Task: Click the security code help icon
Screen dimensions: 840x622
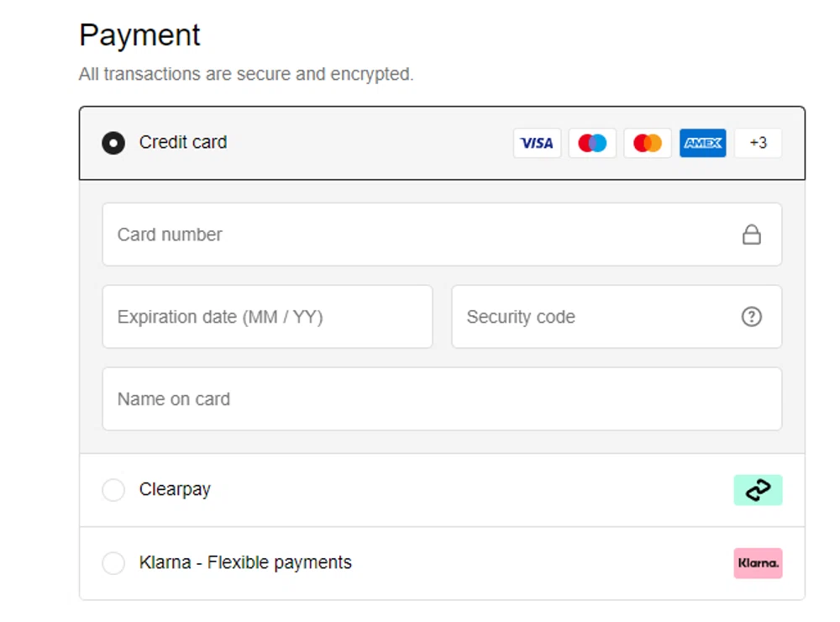Action: click(752, 317)
